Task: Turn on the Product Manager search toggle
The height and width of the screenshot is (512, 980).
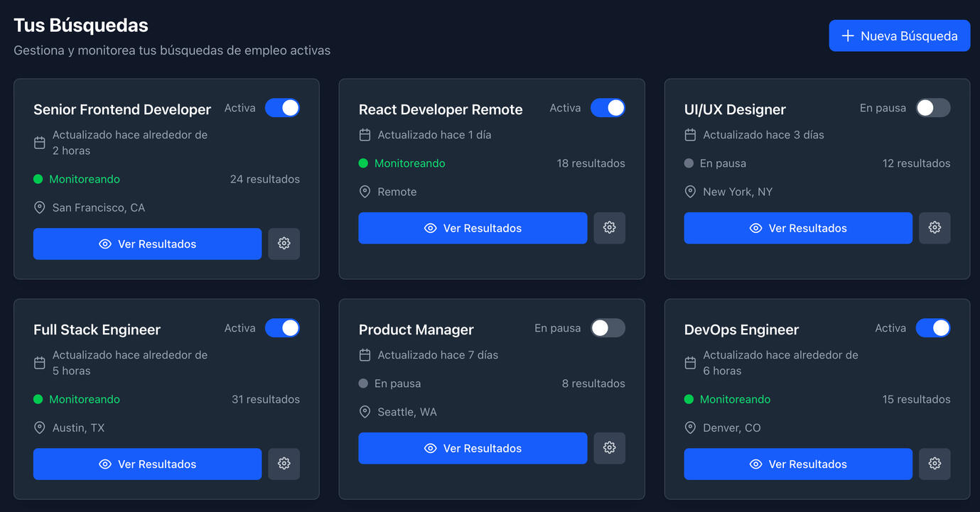Action: point(608,328)
